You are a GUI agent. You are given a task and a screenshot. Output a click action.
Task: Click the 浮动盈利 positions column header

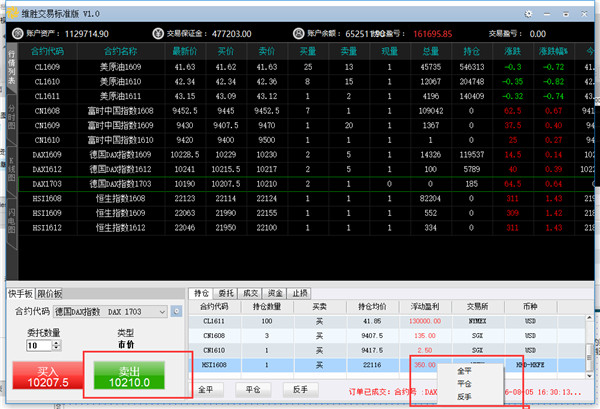point(425,307)
